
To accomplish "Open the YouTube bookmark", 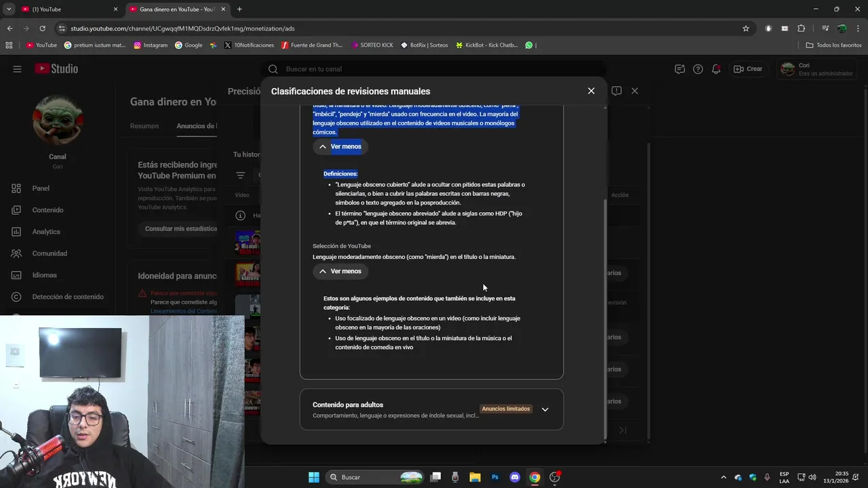I will point(41,45).
